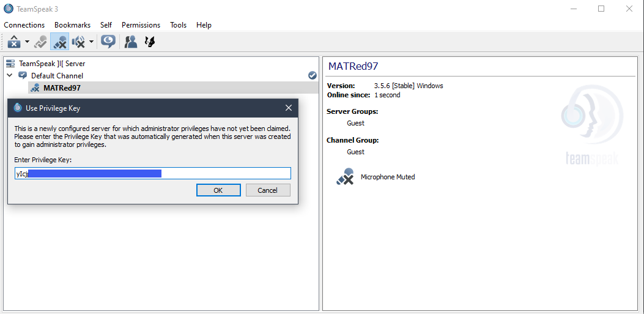Open the Tools menu
644x314 pixels.
[178, 25]
